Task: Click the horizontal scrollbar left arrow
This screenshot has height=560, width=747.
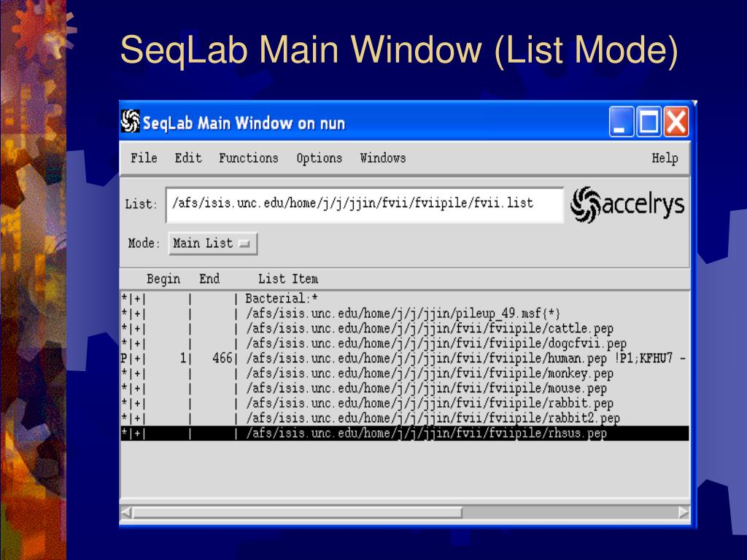Action: 126,513
